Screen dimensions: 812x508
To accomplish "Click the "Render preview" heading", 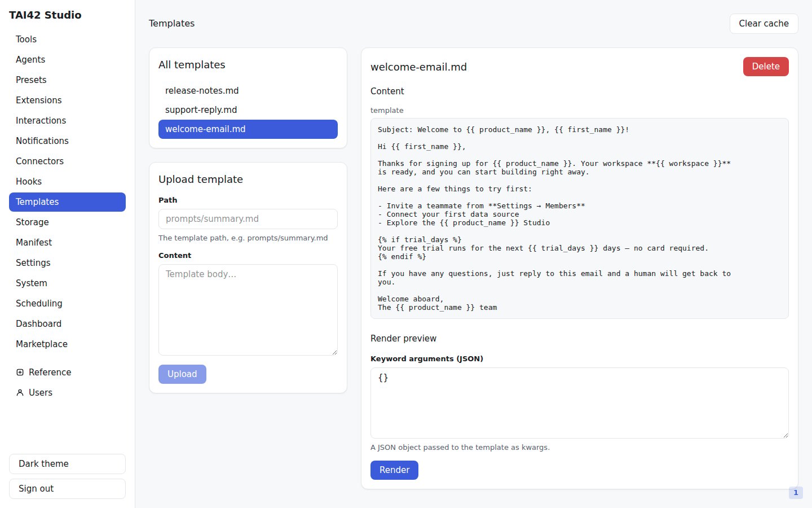I will click(x=403, y=339).
